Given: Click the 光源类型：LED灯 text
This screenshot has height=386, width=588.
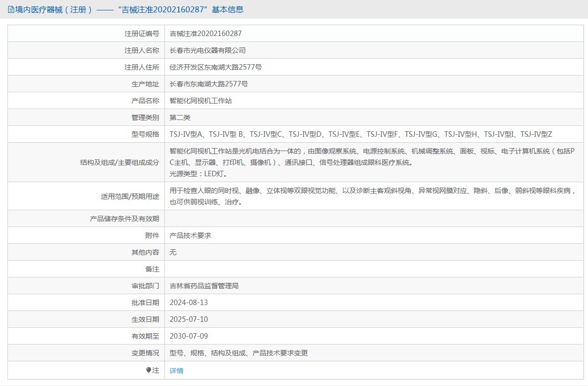Looking at the screenshot, I should click(x=198, y=174).
